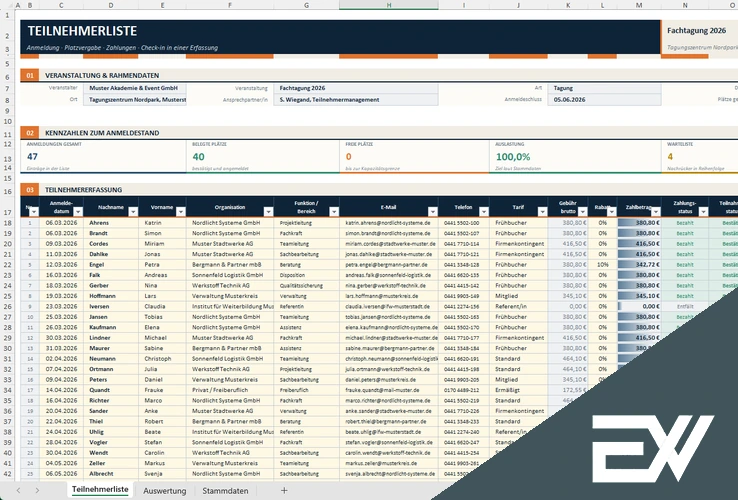738x500 pixels.
Task: Select the section header Teilnehmererfassung
Action: coord(83,190)
